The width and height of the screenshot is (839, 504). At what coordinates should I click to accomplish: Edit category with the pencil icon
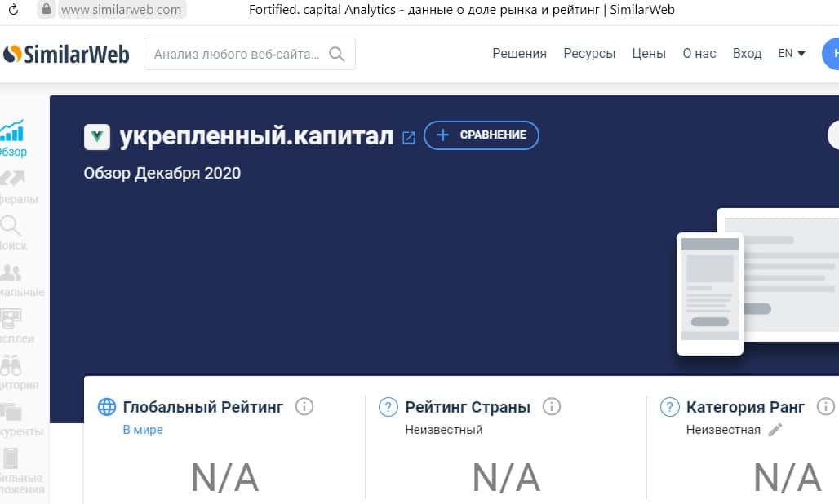pyautogui.click(x=775, y=430)
